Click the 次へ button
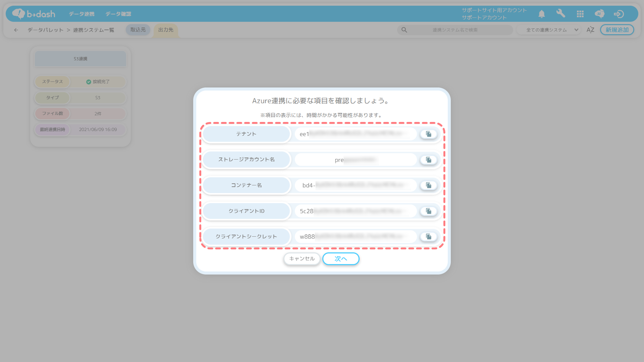The height and width of the screenshot is (362, 644). pos(341,259)
